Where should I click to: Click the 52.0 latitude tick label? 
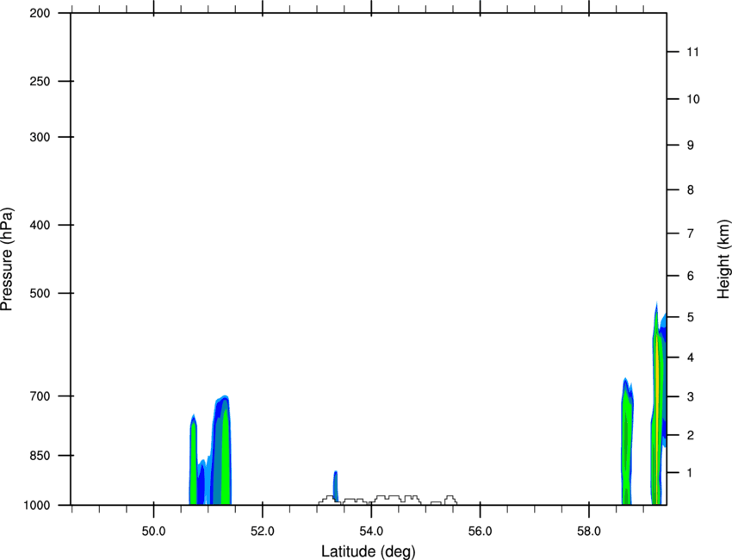[x=263, y=532]
